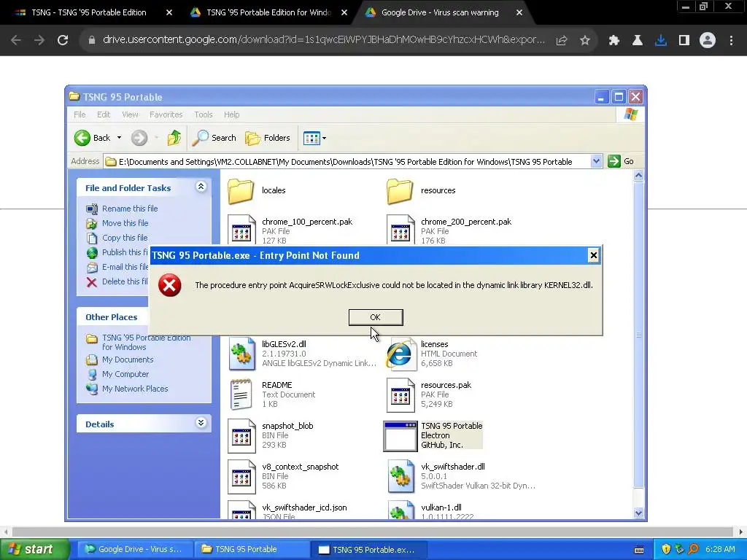Viewport: 747px width, 560px height.
Task: Click OK in the Entry Point Not Found dialog
Action: (376, 317)
